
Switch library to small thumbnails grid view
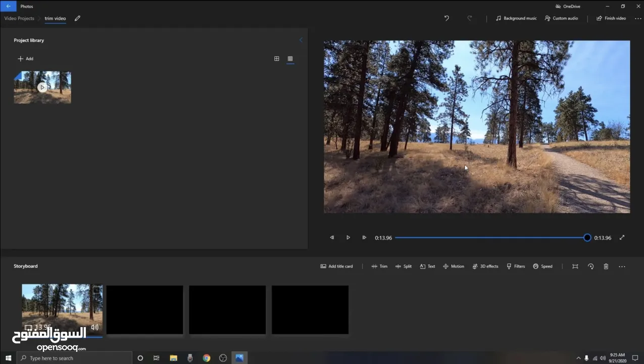pos(290,59)
